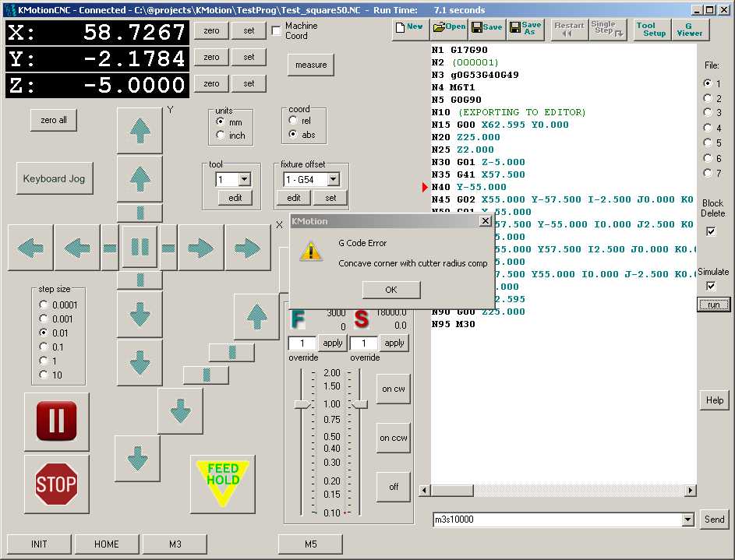The image size is (735, 560).
Task: Open a G-code file with Open icon
Action: click(x=449, y=27)
